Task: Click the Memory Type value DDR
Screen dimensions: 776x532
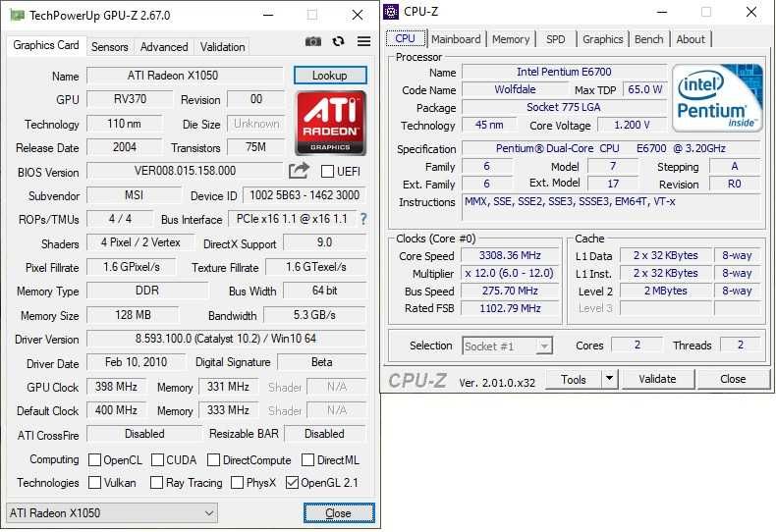Action: click(x=147, y=291)
